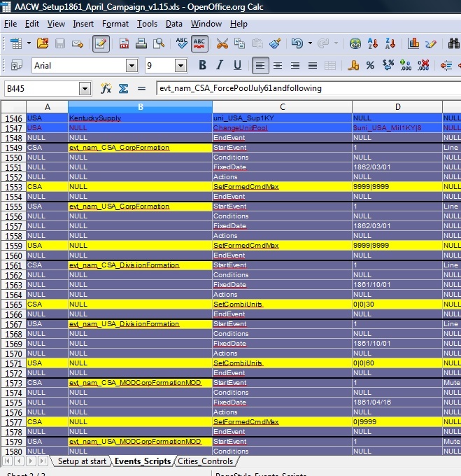The image size is (461, 476).
Task: Click the Open file folder icon
Action: pyautogui.click(x=42, y=43)
